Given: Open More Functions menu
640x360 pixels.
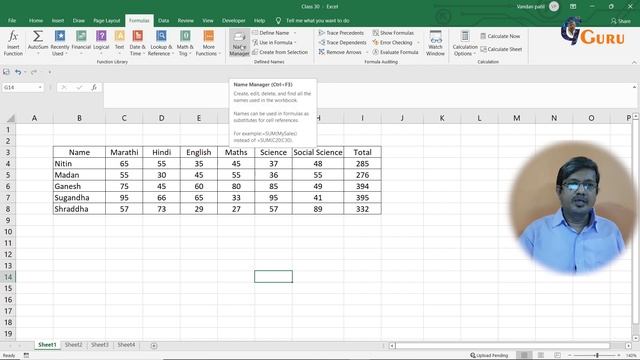Looking at the screenshot, I should 208,43.
